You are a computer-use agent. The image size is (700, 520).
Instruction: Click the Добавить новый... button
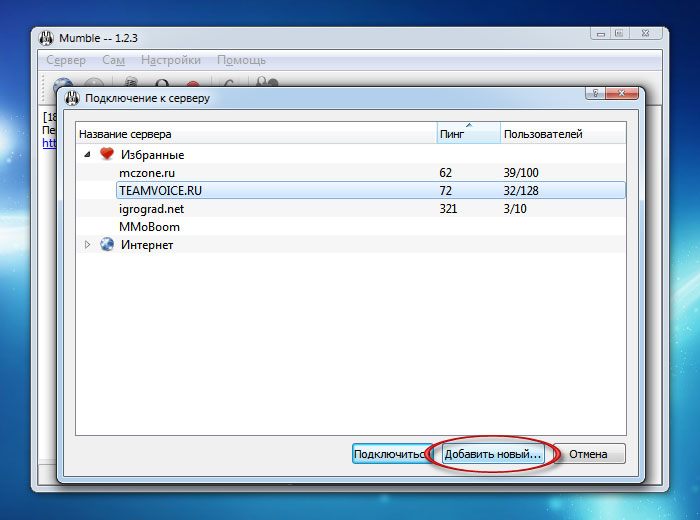[493, 454]
